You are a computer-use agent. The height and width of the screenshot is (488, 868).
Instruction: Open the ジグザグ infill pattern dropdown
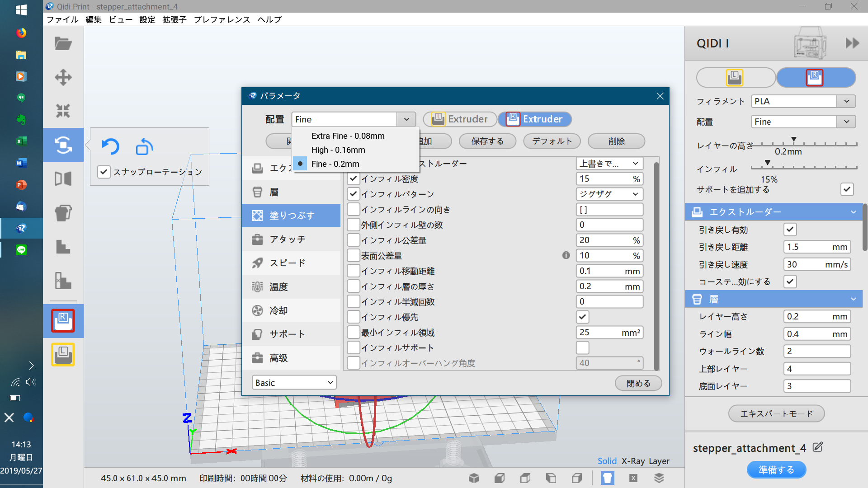(609, 194)
